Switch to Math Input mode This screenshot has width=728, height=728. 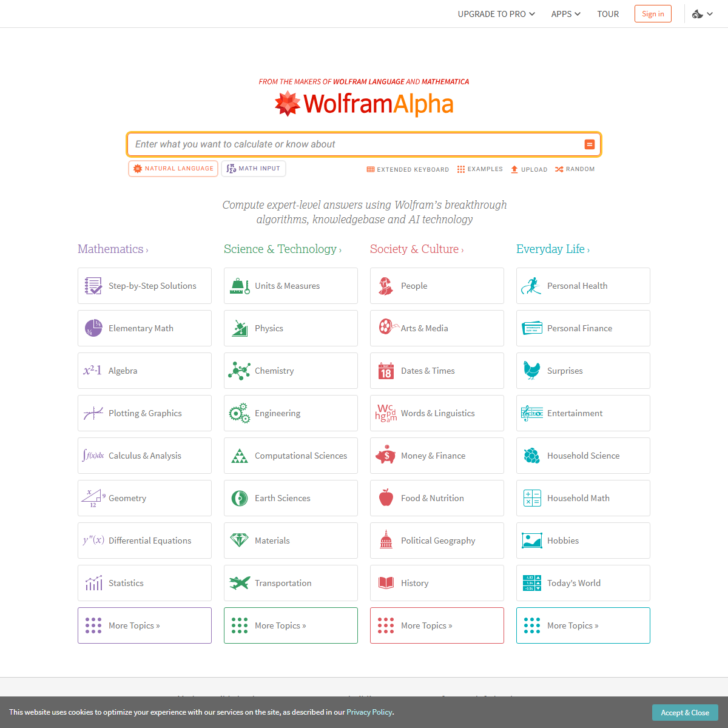point(254,169)
